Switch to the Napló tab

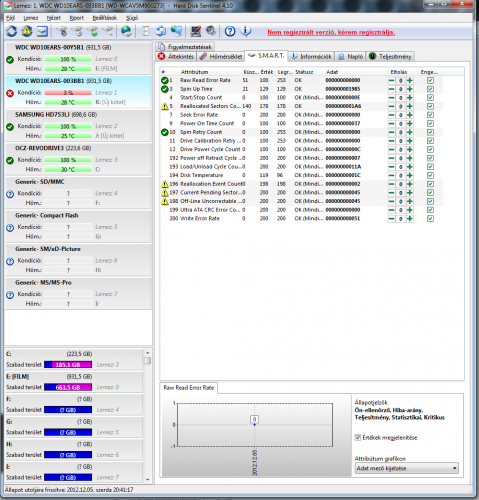coord(350,56)
